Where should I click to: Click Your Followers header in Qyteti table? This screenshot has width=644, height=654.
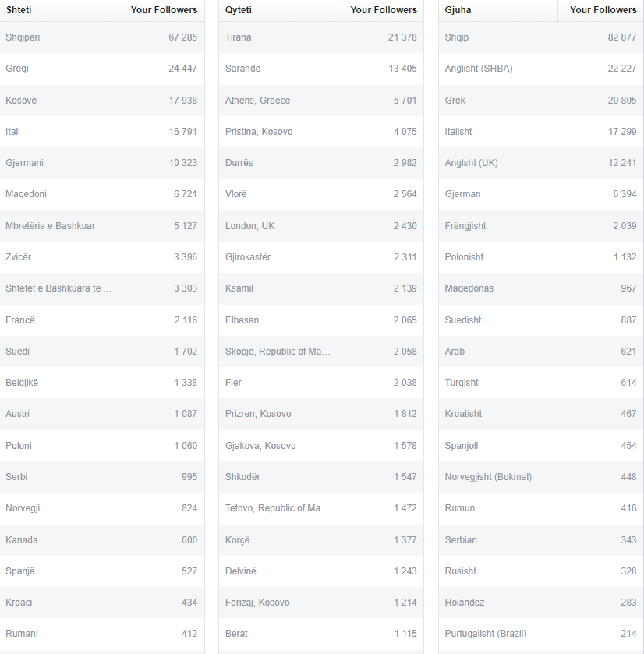[x=380, y=10]
